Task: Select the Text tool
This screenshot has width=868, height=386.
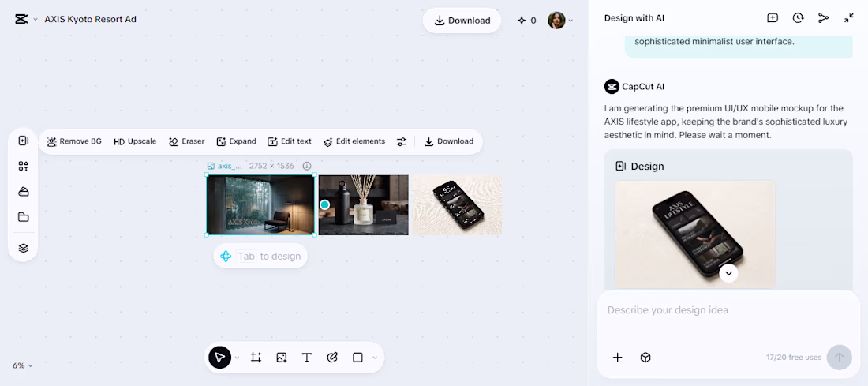Action: pyautogui.click(x=307, y=358)
